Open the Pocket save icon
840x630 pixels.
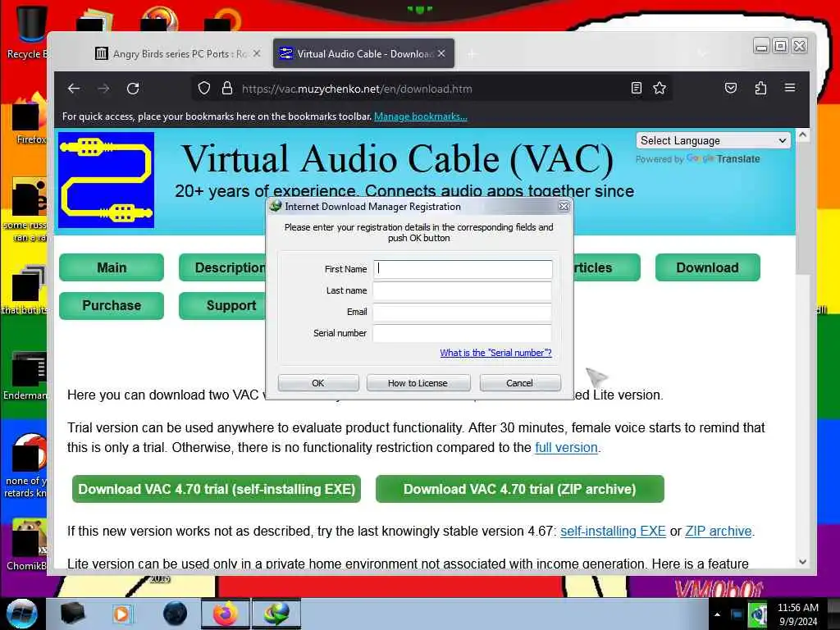tap(731, 89)
